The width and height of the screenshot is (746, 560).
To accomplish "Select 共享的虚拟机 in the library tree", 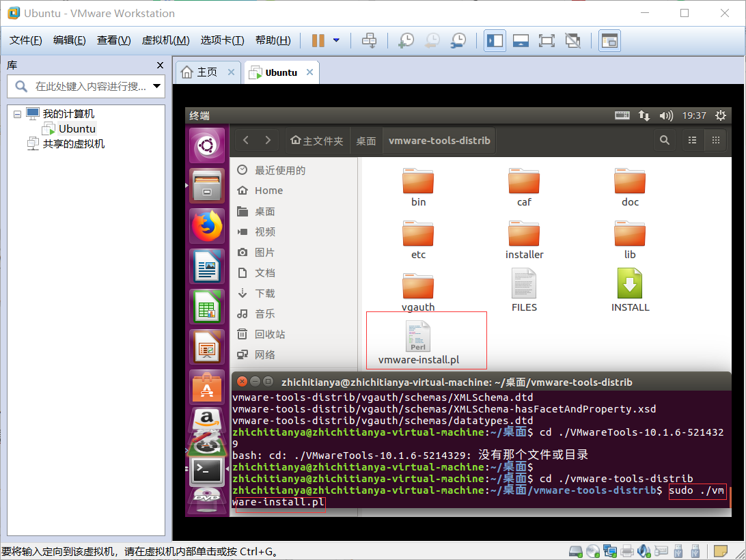I will tap(73, 143).
